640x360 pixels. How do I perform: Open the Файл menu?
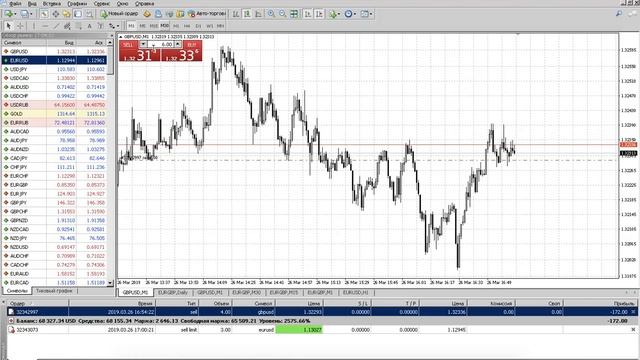coord(15,3)
